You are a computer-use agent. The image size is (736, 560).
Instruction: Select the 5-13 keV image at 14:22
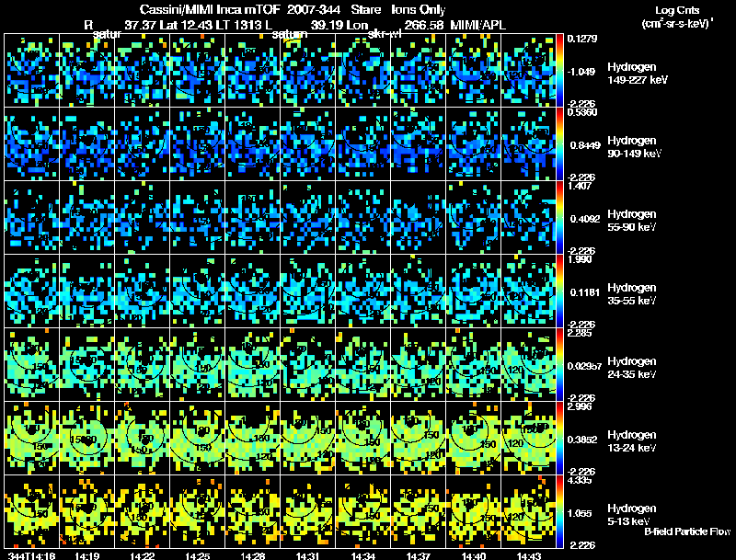[143, 511]
